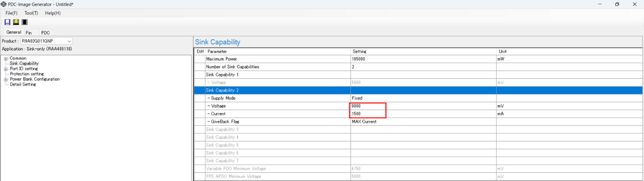The width and height of the screenshot is (644, 181).
Task: Open the Help(H) menu
Action: [x=53, y=13]
